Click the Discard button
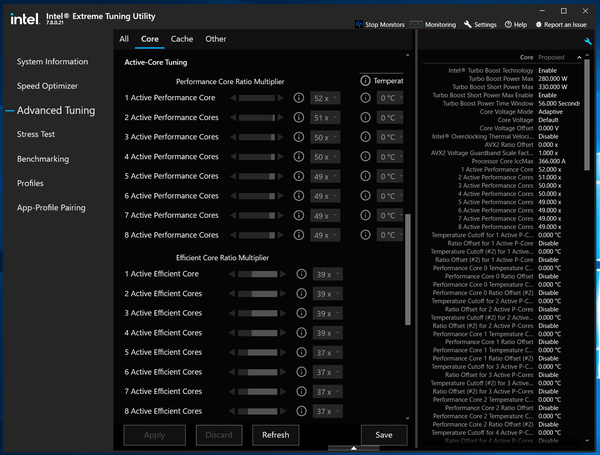 coord(219,435)
